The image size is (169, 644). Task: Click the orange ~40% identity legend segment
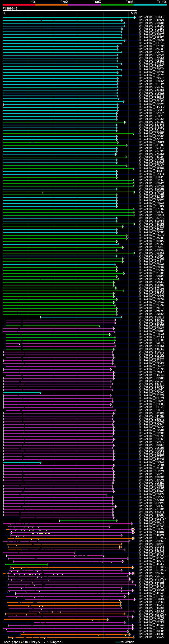click(x=52, y=4)
